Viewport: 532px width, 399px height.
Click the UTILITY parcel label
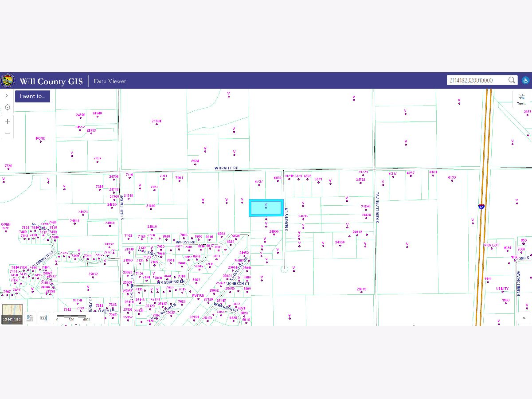[502, 289]
